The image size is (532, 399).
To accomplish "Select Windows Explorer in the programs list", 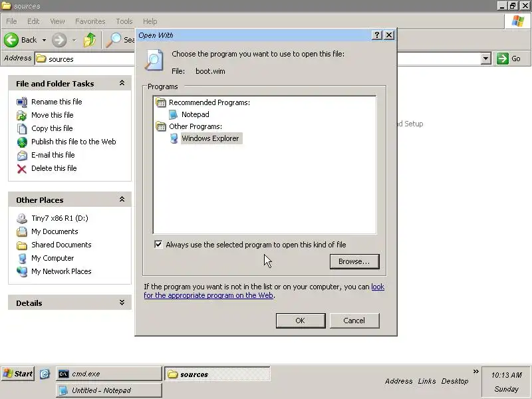I will pos(210,138).
